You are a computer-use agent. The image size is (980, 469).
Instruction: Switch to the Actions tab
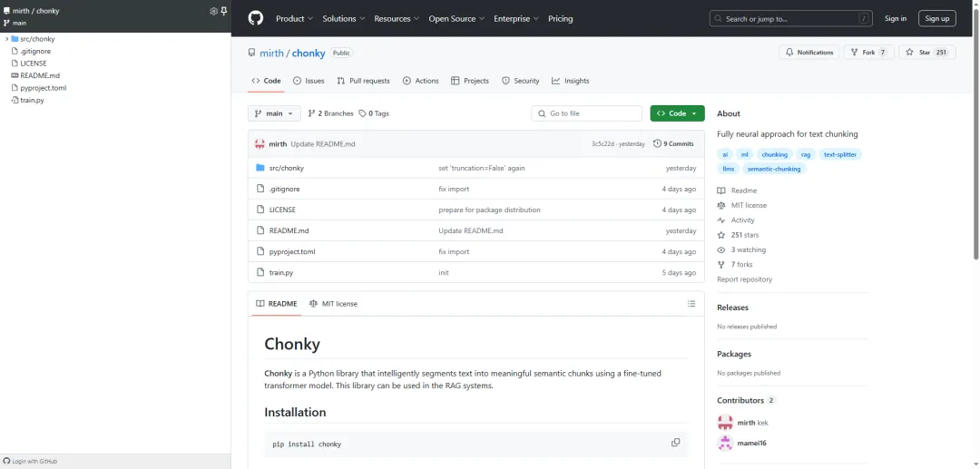click(421, 81)
